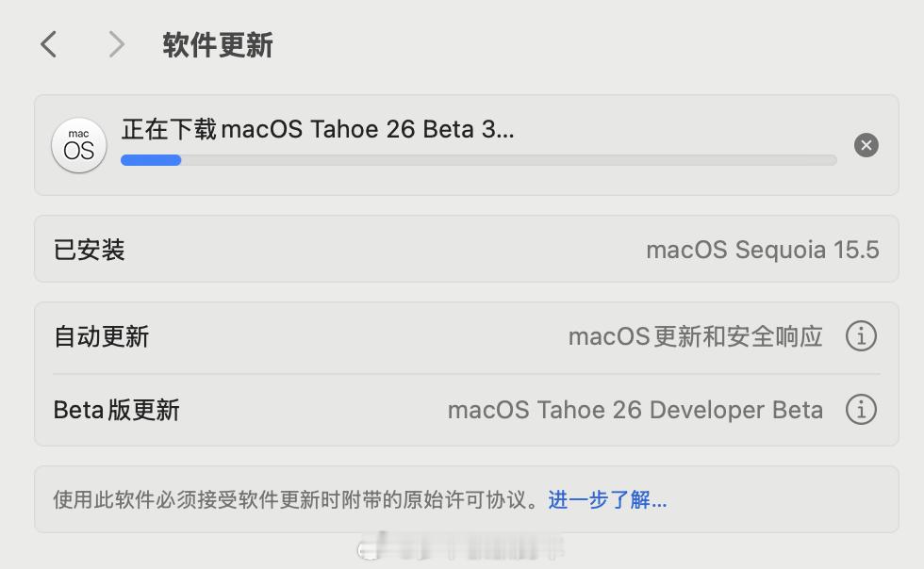Open info for 自动更新 settings
Viewport: 924px width, 569px height.
coord(861,336)
